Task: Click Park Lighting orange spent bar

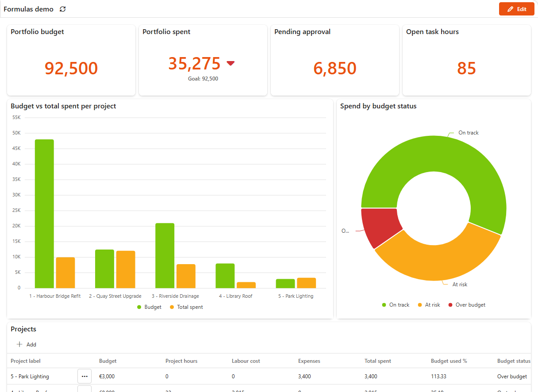Action: [306, 283]
